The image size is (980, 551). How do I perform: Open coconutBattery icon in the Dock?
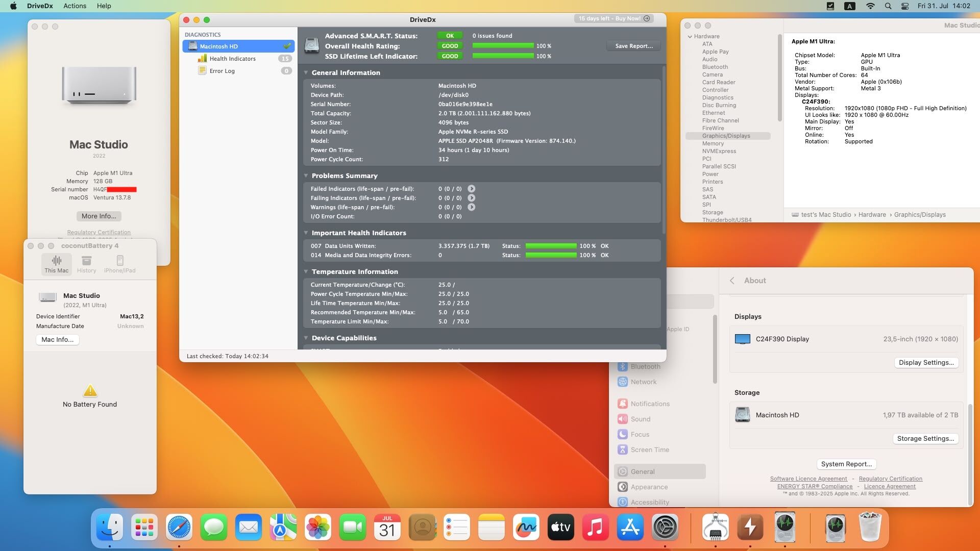point(750,527)
